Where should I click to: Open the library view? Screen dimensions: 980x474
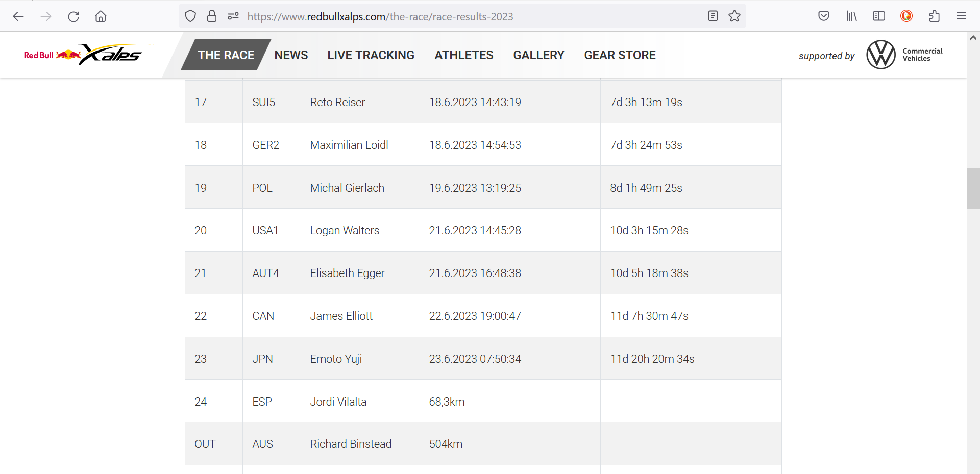(x=851, y=16)
